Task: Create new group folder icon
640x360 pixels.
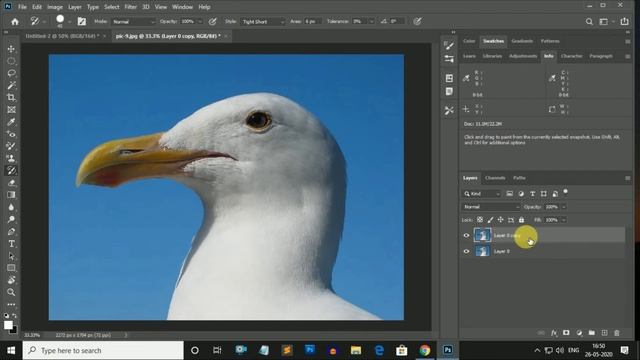Action: (591, 333)
